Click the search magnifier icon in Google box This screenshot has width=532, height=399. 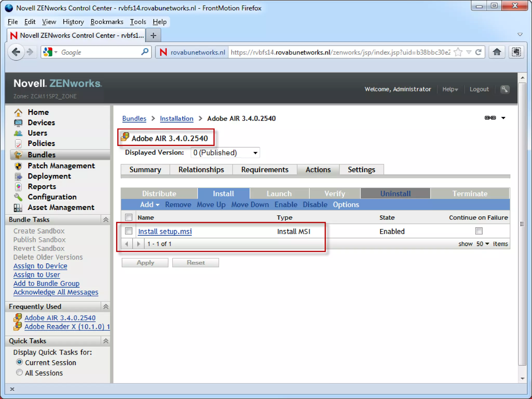(x=145, y=52)
